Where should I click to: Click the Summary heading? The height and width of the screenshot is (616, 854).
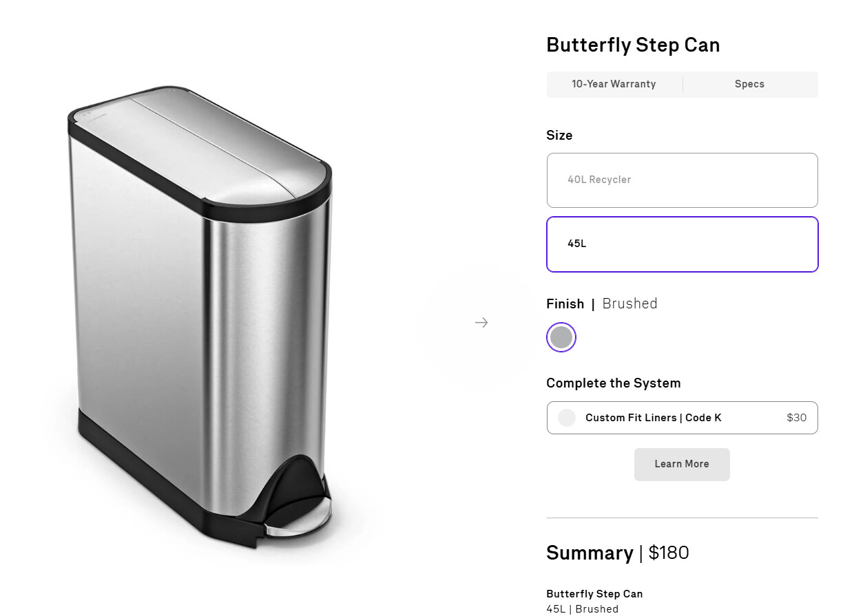[x=590, y=553]
